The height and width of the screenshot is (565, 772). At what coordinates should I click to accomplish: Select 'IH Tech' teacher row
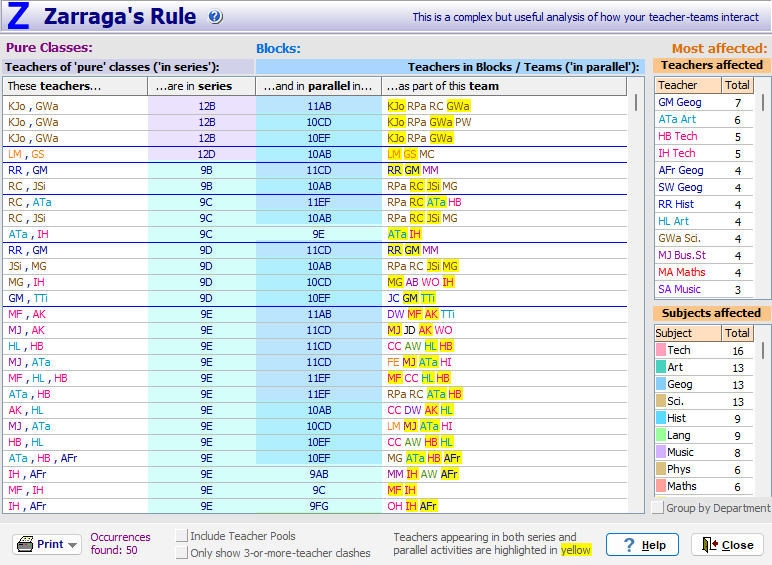pos(704,153)
